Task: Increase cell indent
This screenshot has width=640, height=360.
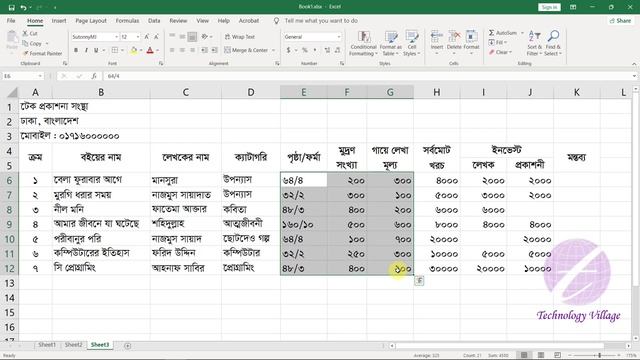Action: (x=214, y=50)
